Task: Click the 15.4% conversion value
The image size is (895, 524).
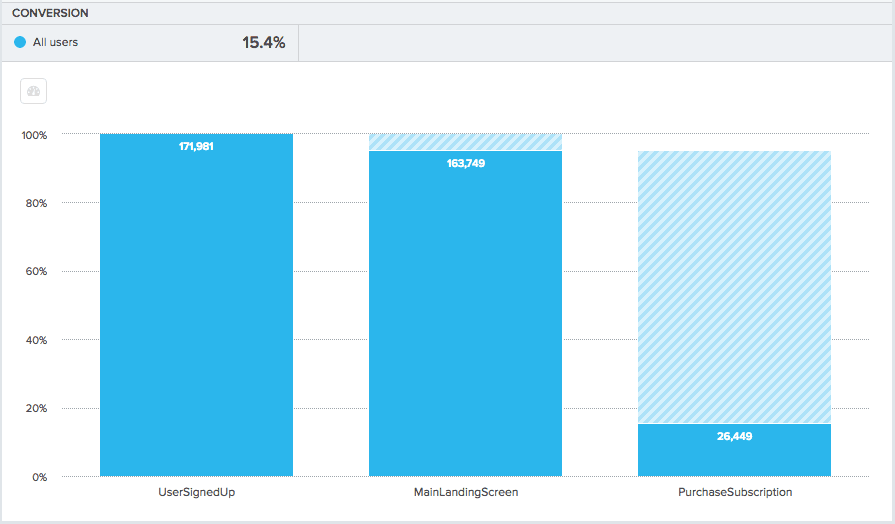Action: click(x=263, y=43)
